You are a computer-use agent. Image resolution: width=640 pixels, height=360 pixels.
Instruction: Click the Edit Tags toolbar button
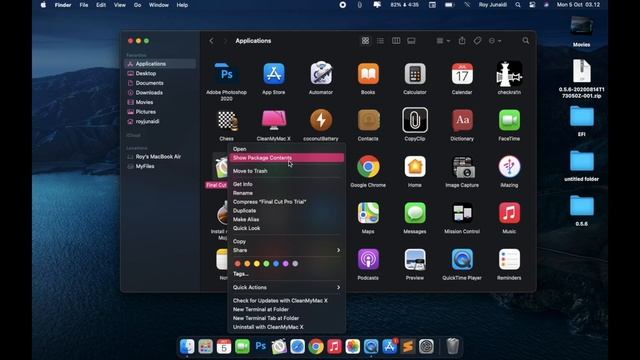point(477,40)
